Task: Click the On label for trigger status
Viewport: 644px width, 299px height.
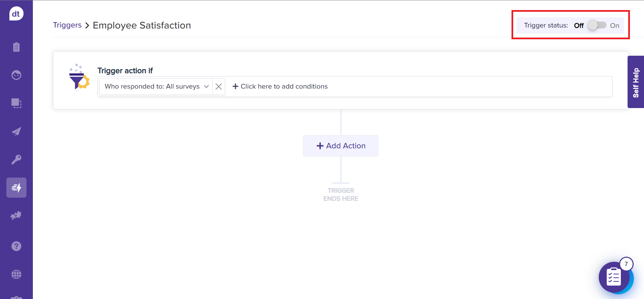Action: point(614,26)
